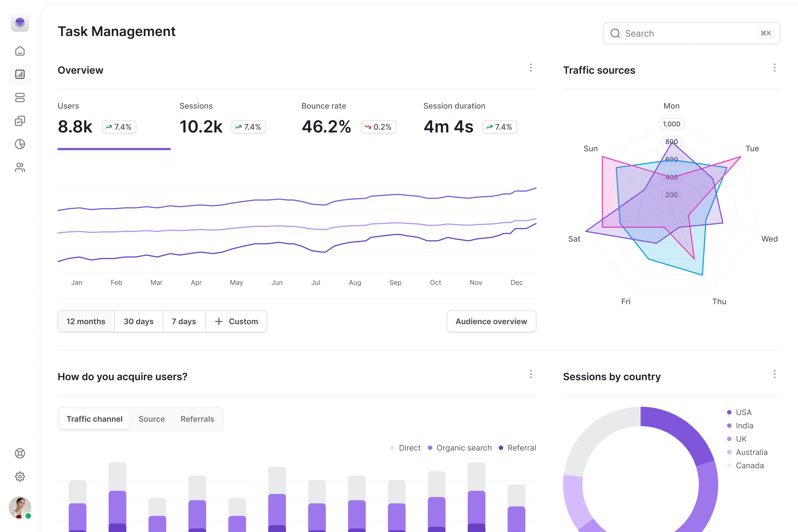Open the checkbox tasks sidebar icon
The width and height of the screenshot is (798, 532).
tap(20, 121)
